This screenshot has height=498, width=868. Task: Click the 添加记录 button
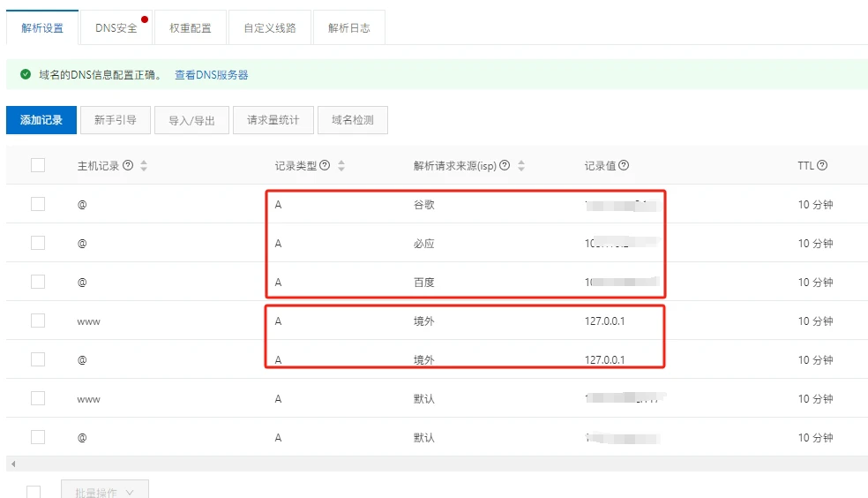pyautogui.click(x=41, y=120)
